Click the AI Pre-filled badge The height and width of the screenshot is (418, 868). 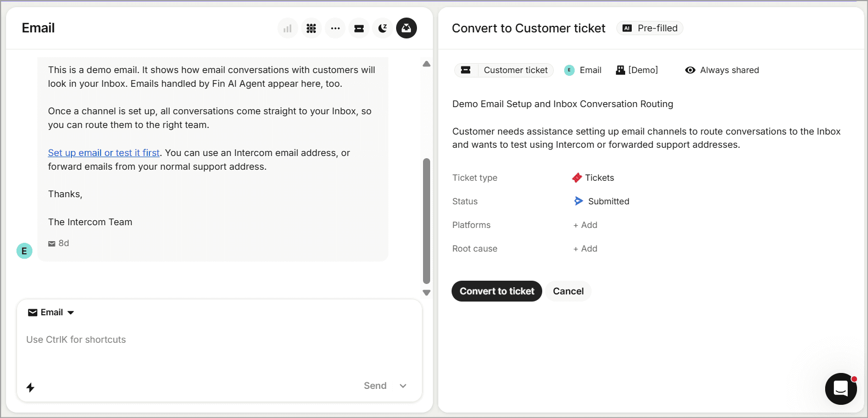[x=650, y=28]
